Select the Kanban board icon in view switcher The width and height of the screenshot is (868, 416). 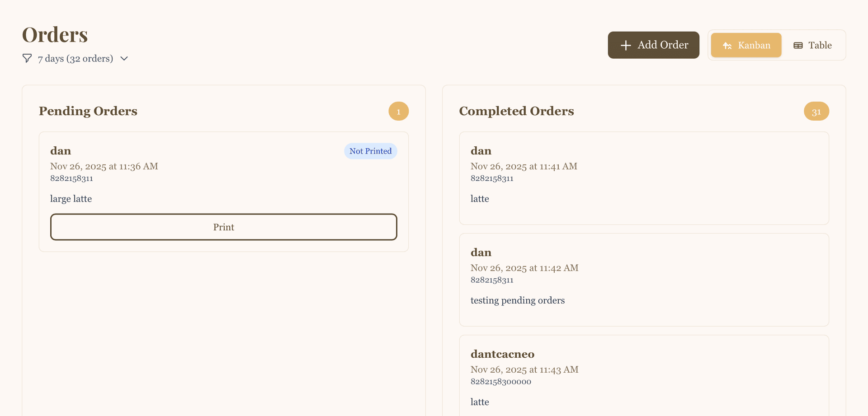click(727, 45)
